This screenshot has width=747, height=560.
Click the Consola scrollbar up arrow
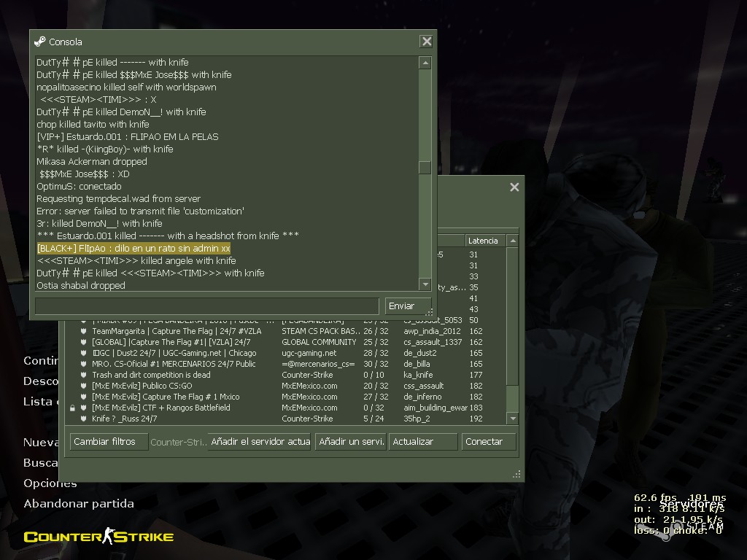[x=425, y=63]
